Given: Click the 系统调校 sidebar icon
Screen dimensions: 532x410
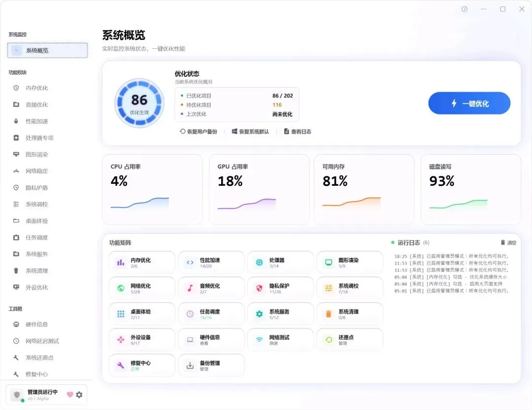Looking at the screenshot, I should [x=16, y=205].
